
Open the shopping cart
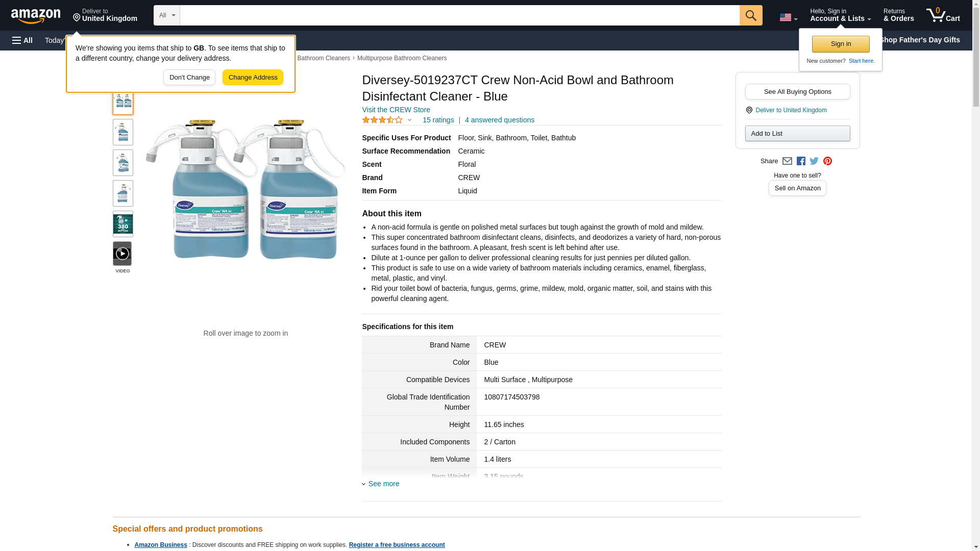tap(943, 15)
